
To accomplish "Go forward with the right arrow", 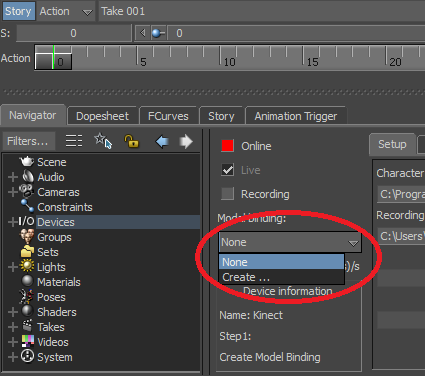I will (186, 142).
